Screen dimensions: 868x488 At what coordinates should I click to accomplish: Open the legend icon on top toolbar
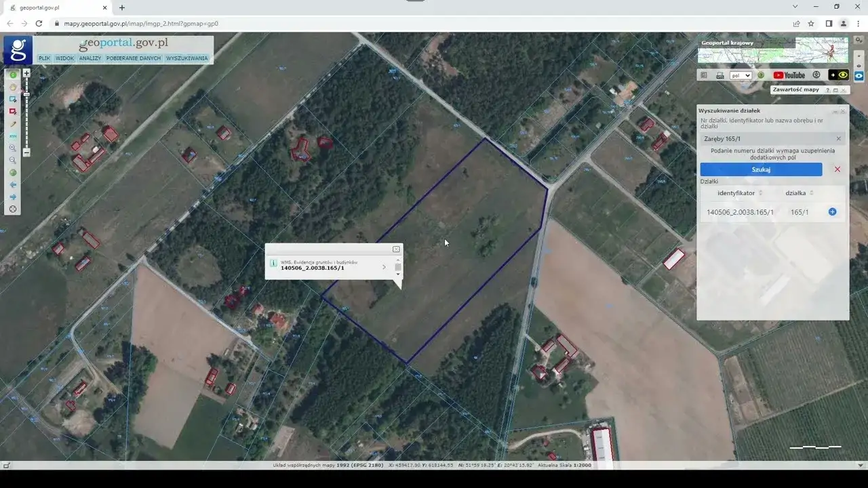tap(703, 75)
